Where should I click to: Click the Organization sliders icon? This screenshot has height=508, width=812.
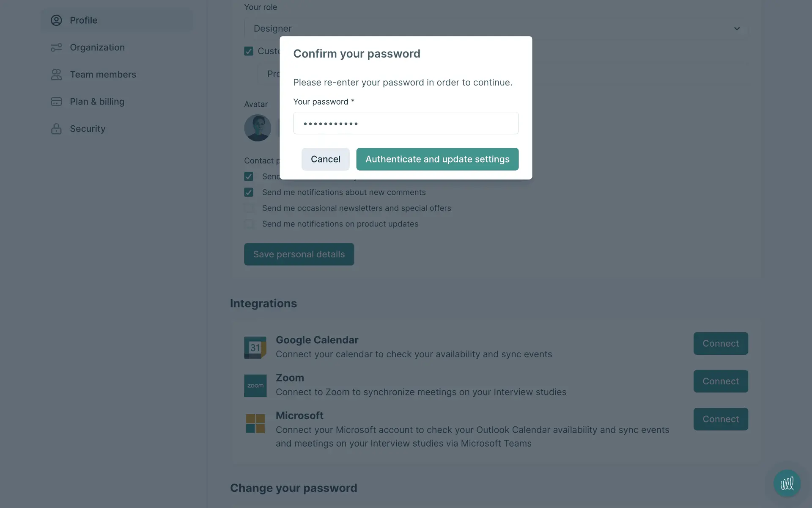[56, 47]
